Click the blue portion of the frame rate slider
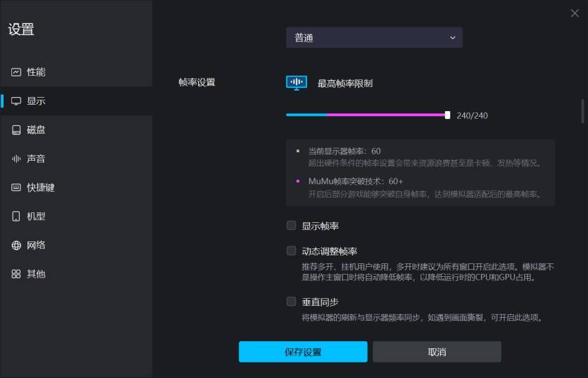588x378 pixels. [306, 115]
